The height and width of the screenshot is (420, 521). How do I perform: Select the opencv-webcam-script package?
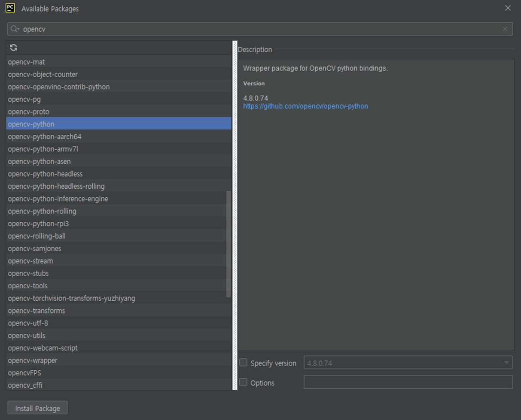point(119,348)
